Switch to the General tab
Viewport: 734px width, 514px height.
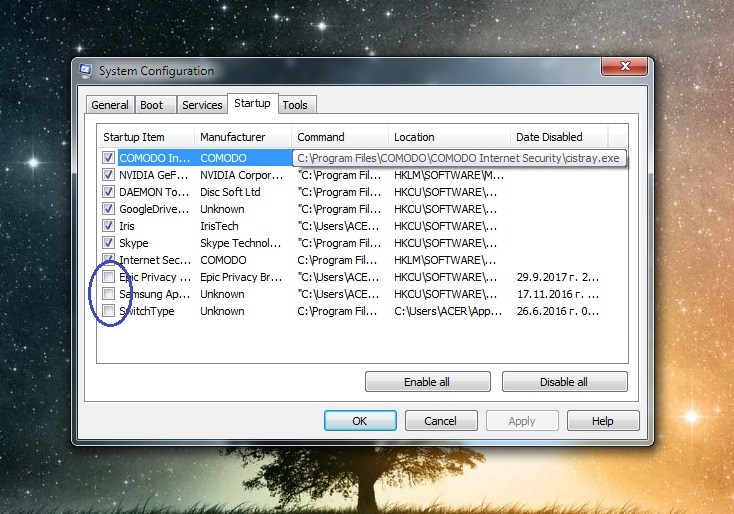pos(110,105)
